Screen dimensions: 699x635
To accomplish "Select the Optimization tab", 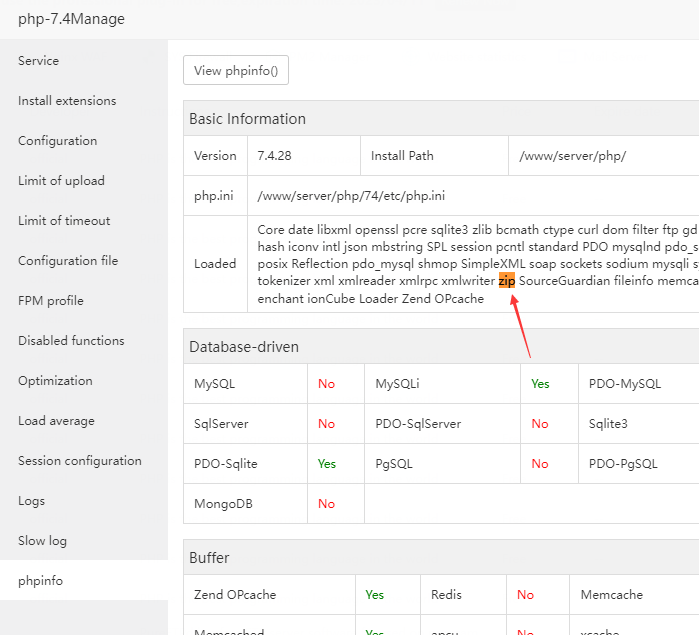I will click(55, 381).
